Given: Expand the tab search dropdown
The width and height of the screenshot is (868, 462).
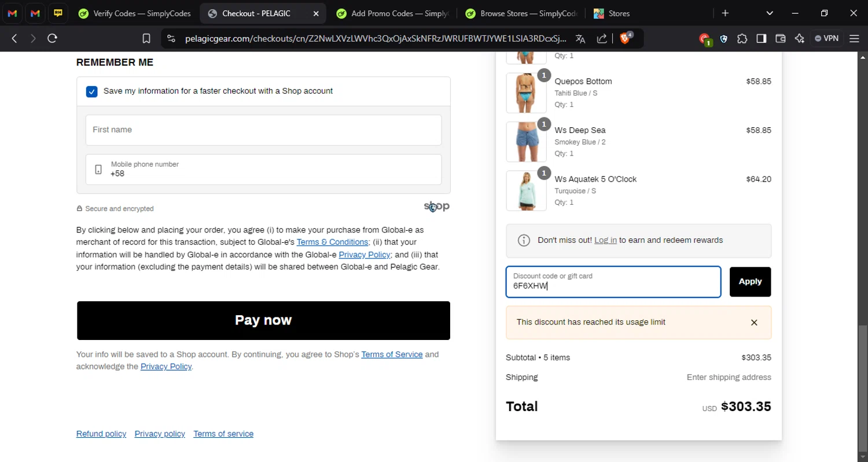Looking at the screenshot, I should tap(770, 13).
